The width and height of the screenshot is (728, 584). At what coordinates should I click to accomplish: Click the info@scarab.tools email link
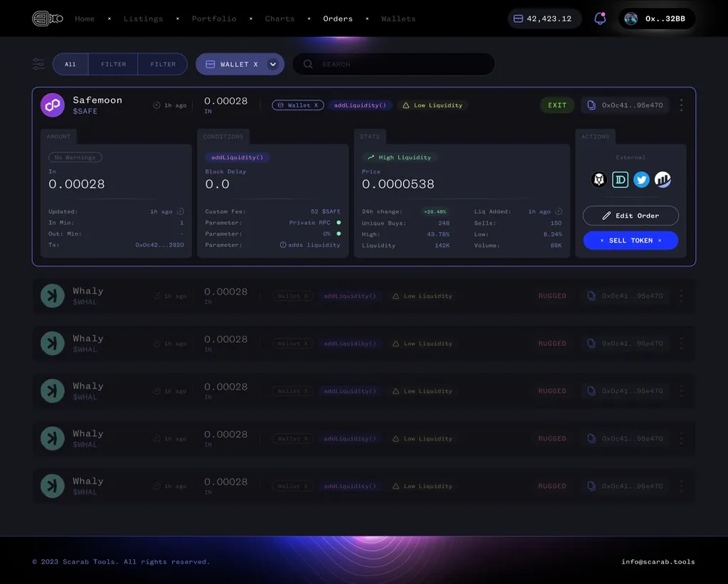click(x=658, y=562)
